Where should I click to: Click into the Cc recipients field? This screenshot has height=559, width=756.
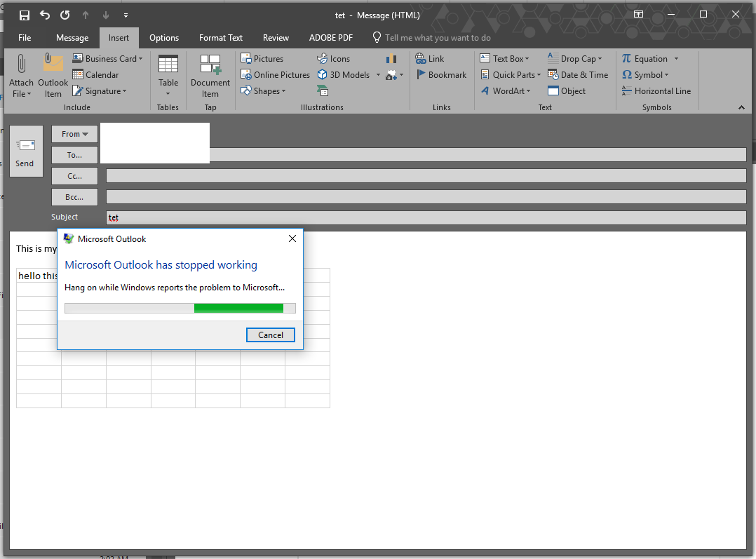[x=426, y=176]
